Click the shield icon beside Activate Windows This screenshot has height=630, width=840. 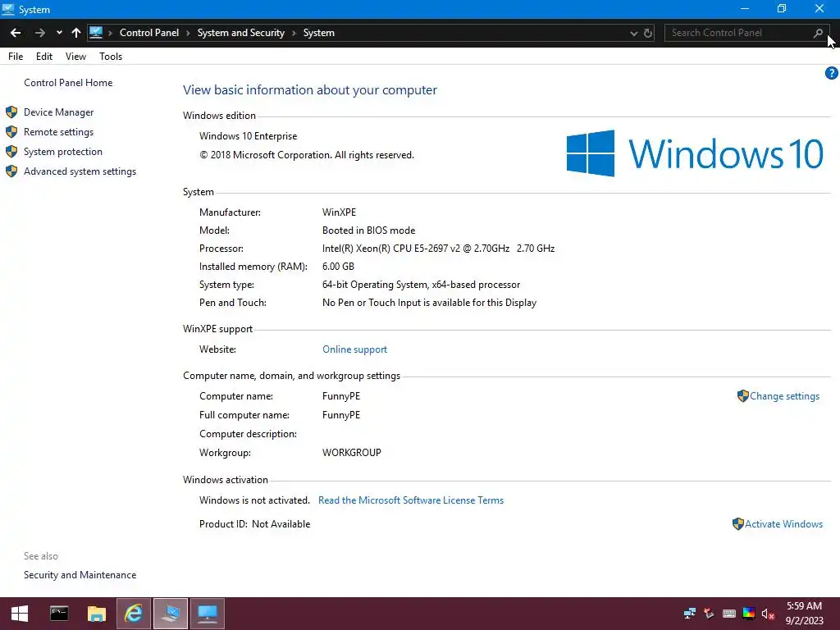tap(737, 524)
